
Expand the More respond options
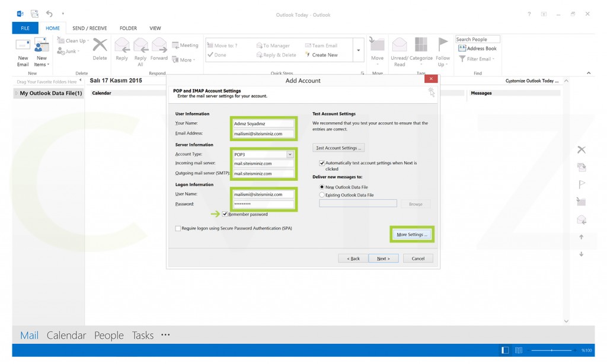tap(184, 60)
